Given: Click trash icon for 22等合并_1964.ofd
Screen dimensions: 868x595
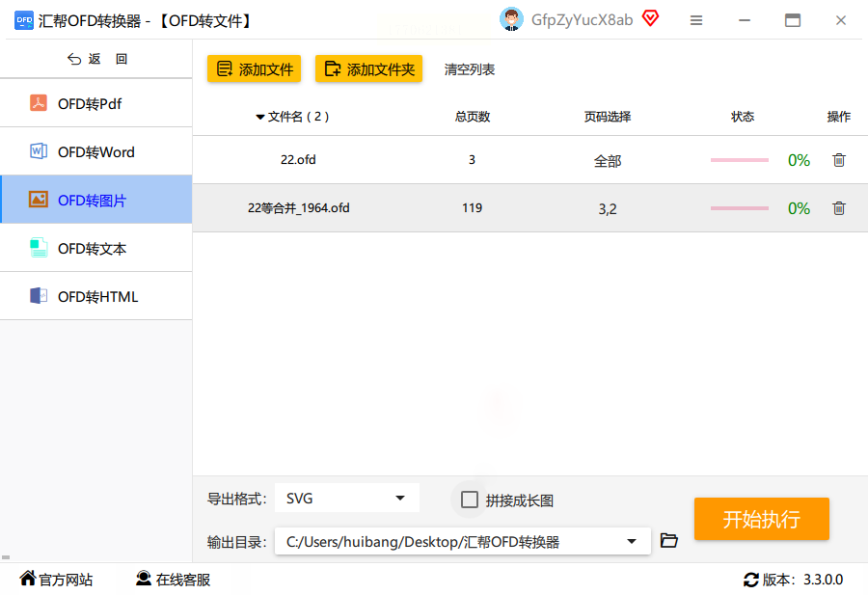Looking at the screenshot, I should (838, 208).
